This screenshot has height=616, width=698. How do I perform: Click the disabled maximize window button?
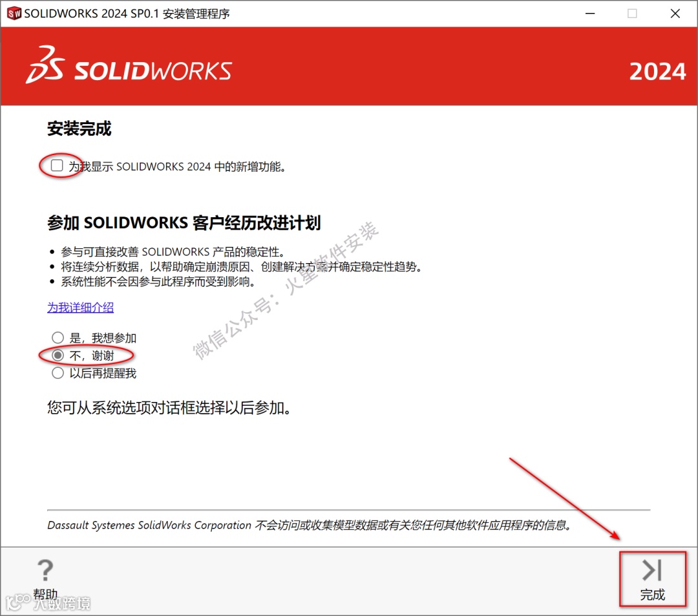coord(632,14)
